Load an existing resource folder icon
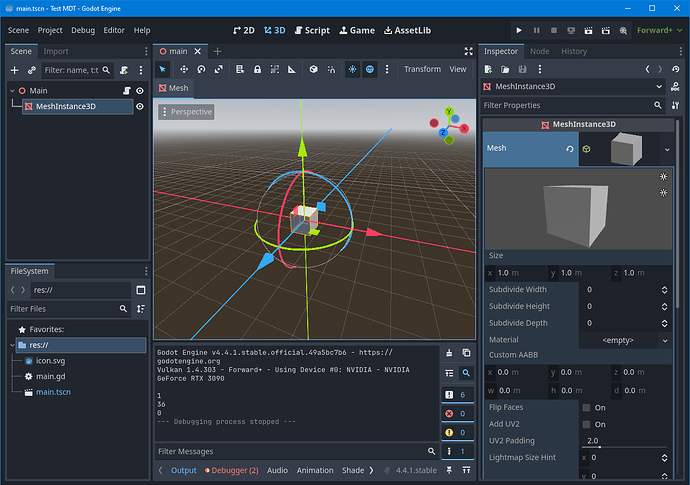690x485 pixels. [x=505, y=69]
